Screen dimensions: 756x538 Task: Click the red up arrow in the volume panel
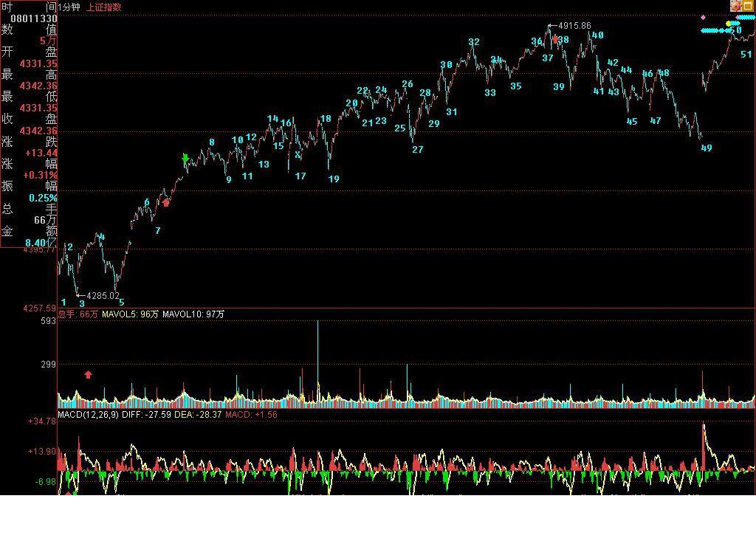click(x=88, y=375)
